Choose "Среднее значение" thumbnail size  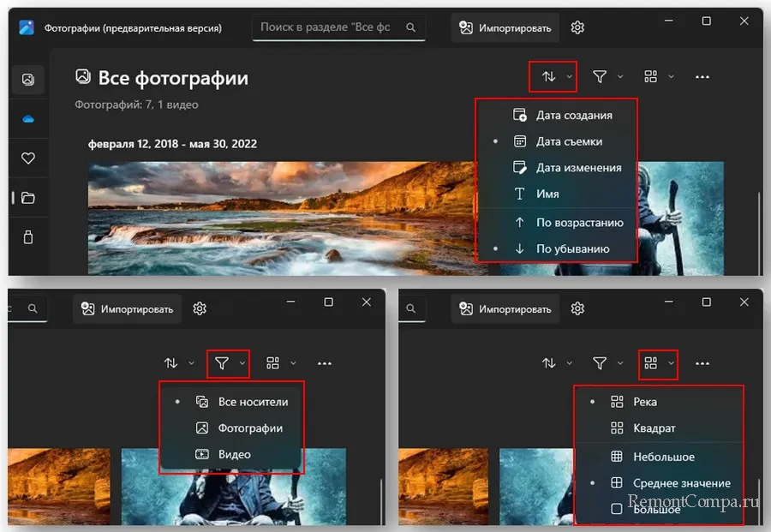tap(659, 483)
